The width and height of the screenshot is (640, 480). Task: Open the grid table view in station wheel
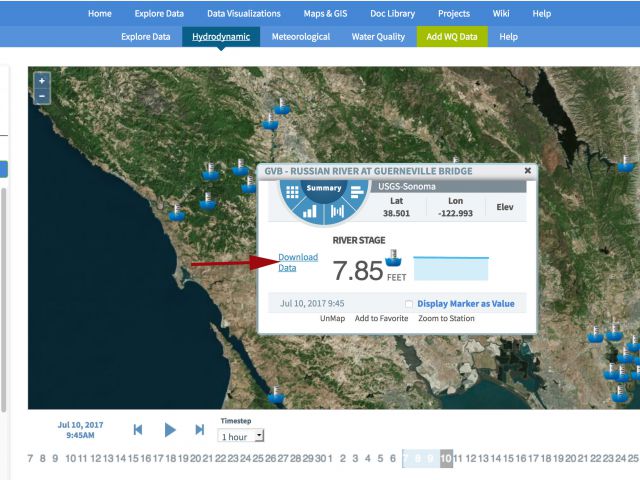coord(292,192)
